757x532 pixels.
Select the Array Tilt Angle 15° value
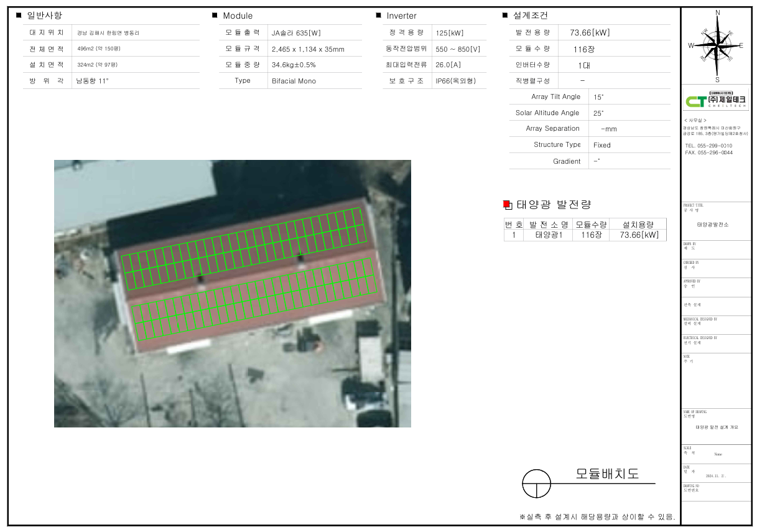click(x=598, y=97)
